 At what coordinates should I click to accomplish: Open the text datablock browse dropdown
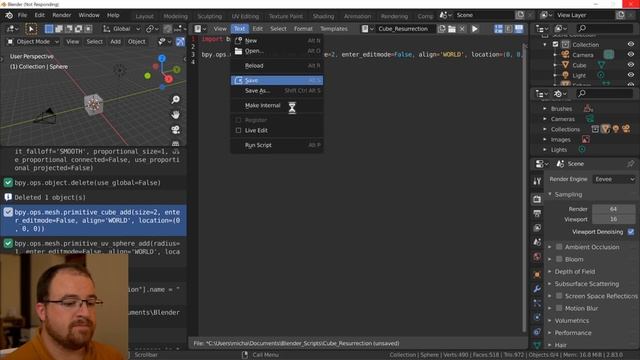pyautogui.click(x=367, y=29)
